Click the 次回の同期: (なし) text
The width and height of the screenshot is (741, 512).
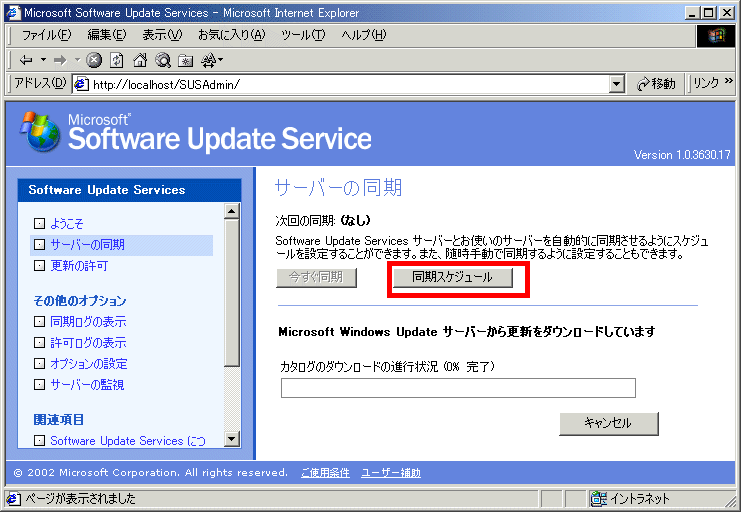click(x=323, y=220)
